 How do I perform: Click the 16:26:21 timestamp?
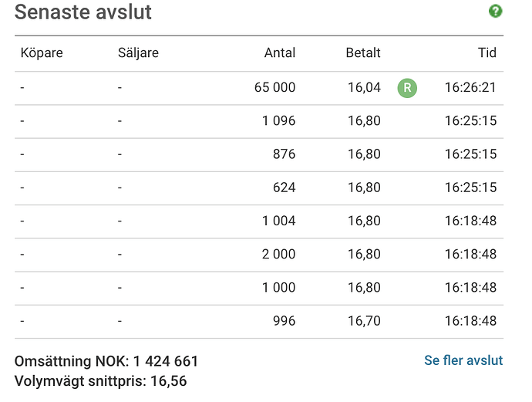pyautogui.click(x=470, y=88)
